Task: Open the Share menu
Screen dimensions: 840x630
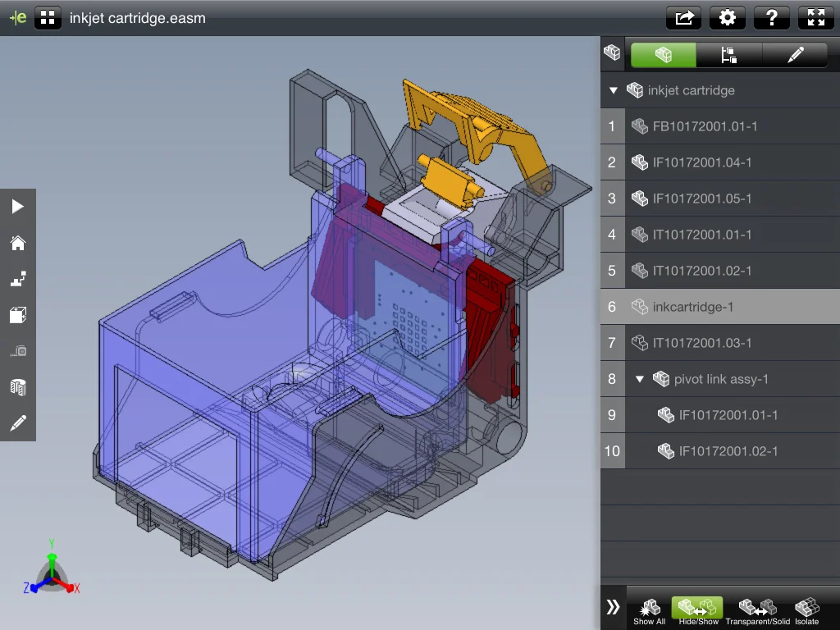Action: pyautogui.click(x=683, y=17)
